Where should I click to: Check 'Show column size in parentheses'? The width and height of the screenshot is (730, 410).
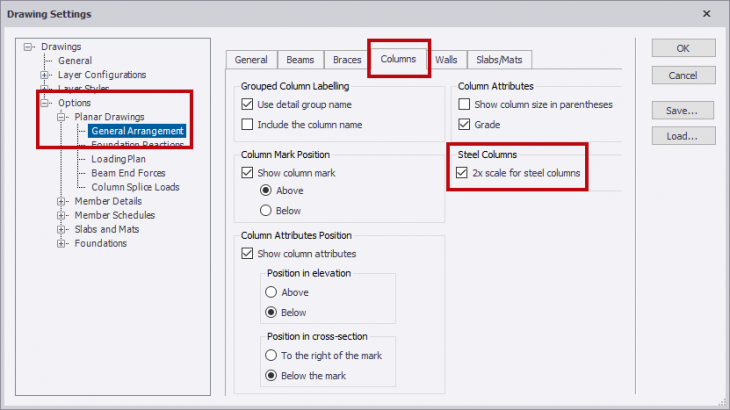[465, 104]
